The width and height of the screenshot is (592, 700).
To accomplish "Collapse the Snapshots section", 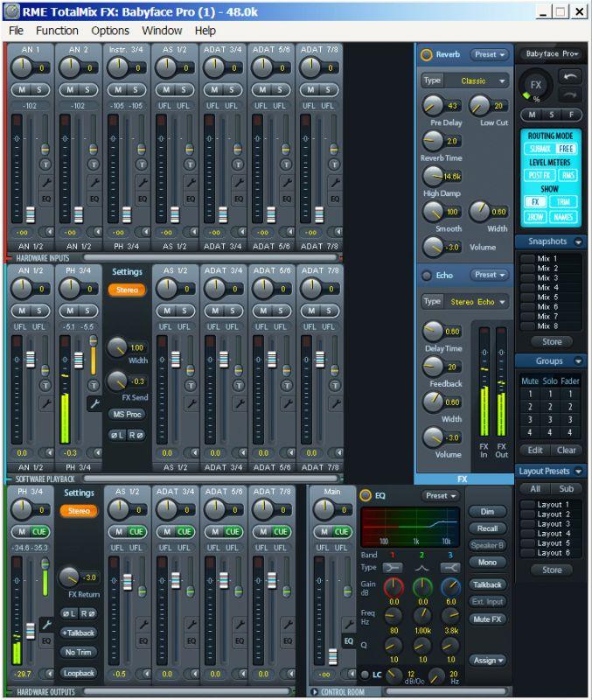I will click(x=578, y=242).
